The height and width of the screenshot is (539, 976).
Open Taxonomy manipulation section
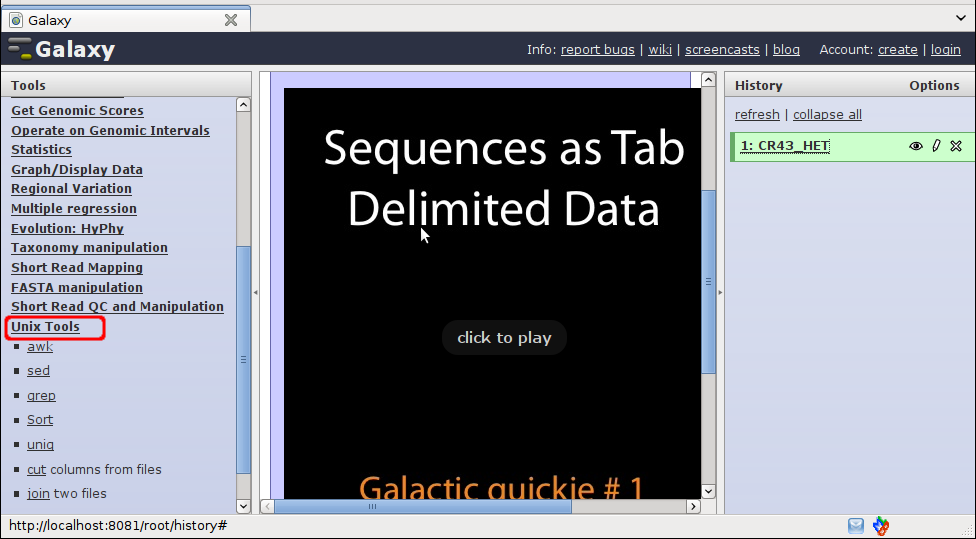point(89,248)
